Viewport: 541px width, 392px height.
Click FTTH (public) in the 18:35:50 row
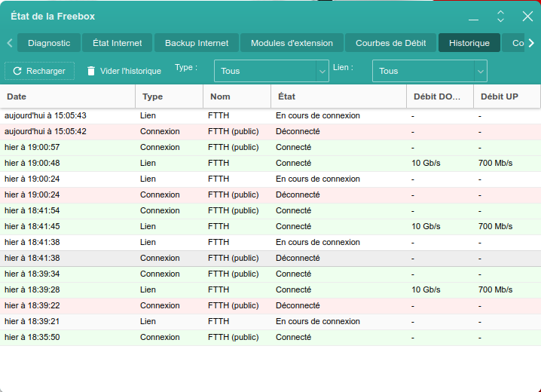tap(234, 338)
